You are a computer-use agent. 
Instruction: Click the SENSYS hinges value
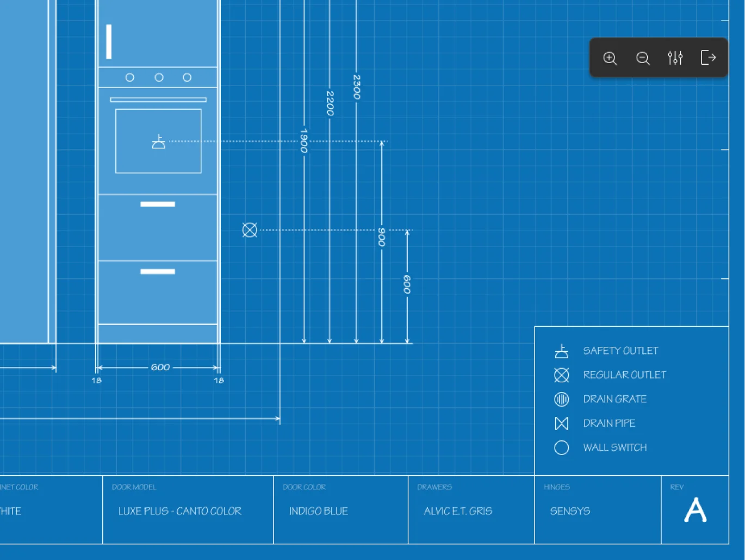pos(570,511)
